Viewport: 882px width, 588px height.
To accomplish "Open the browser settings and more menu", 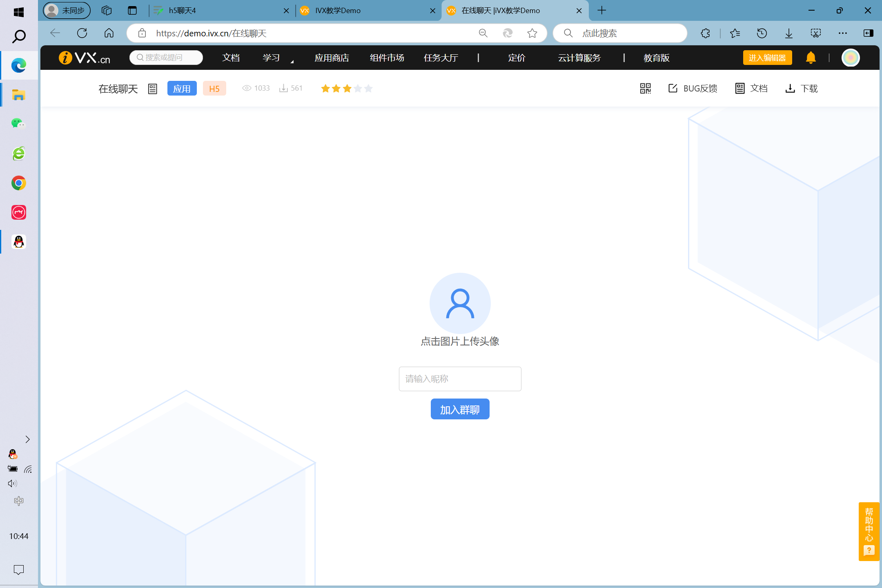I will (x=843, y=33).
